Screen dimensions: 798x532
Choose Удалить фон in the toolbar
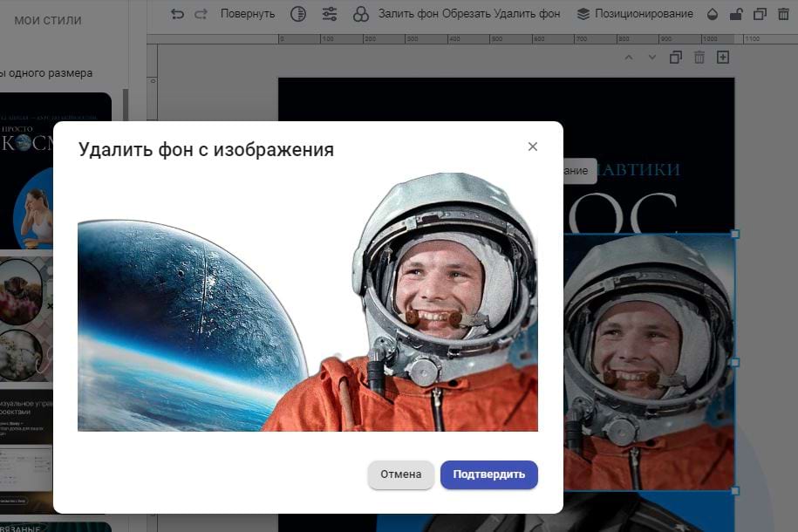[528, 14]
